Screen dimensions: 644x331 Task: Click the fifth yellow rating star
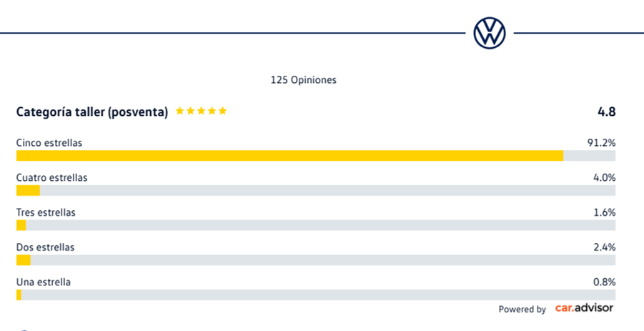222,111
